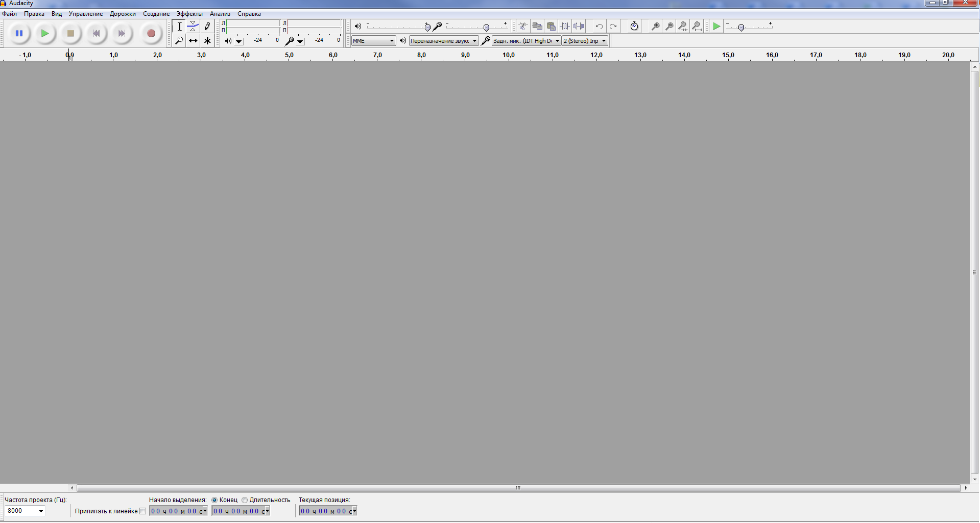The image size is (980, 523).
Task: Click the Skip to Start button
Action: click(x=96, y=34)
